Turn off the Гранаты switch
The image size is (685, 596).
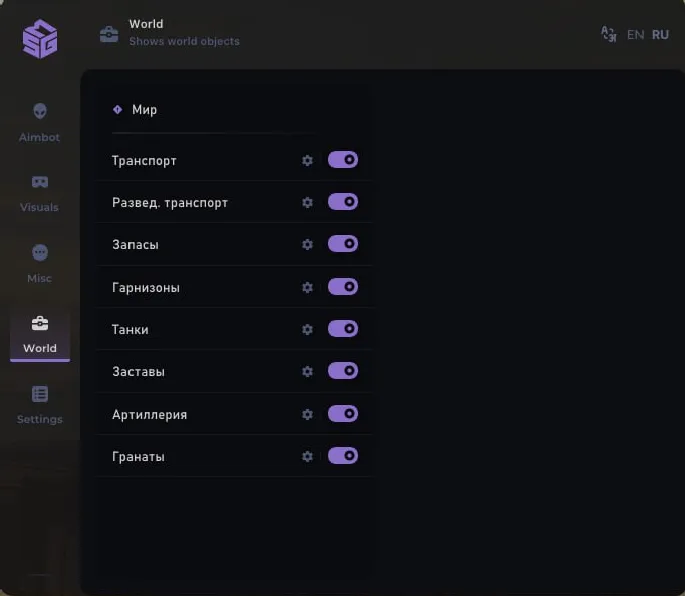pos(343,456)
